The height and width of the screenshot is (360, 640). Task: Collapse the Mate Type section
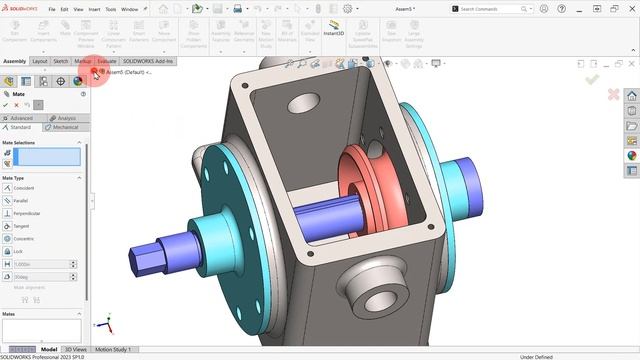[79, 178]
